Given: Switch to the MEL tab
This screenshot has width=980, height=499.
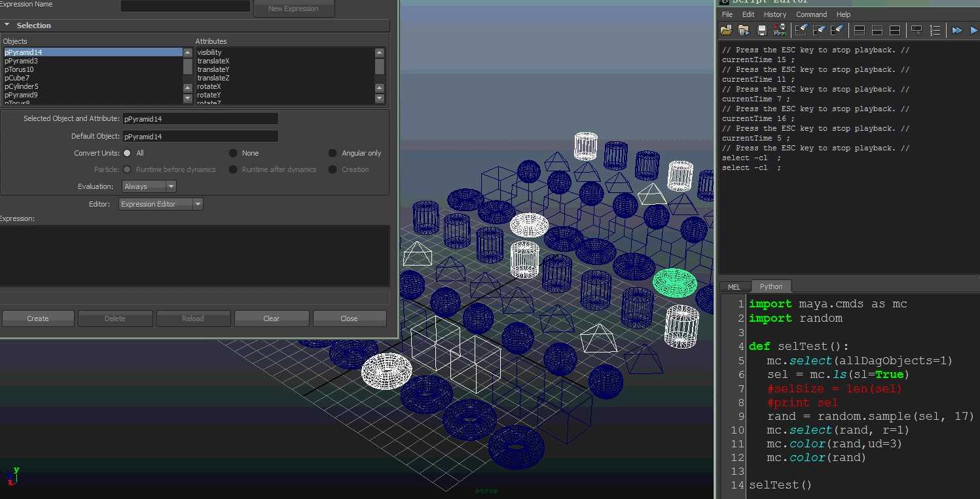Looking at the screenshot, I should (735, 286).
